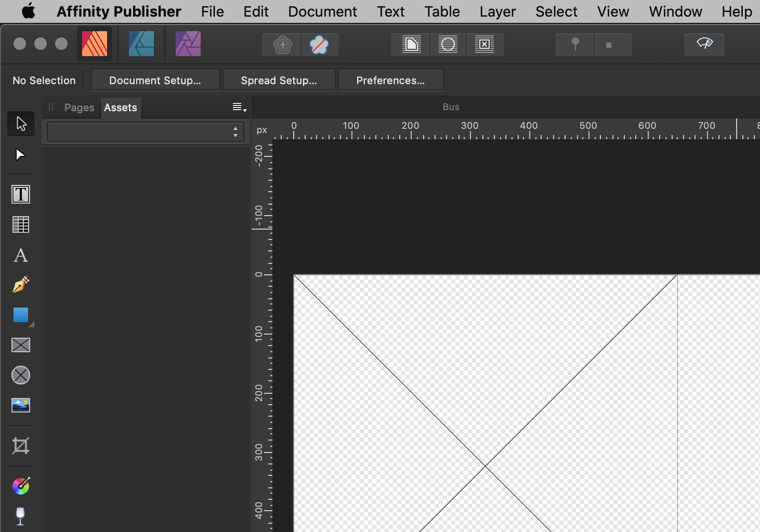Select the Picture Frame Ellipse Tool
760x532 pixels.
(20, 375)
